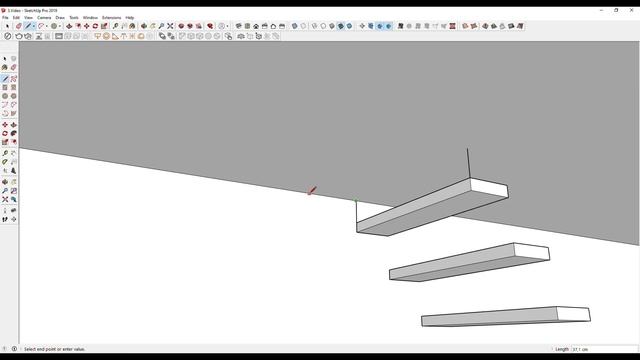Select the Rotate tool in the left tool set
This screenshot has height=360, width=640.
tap(5, 133)
